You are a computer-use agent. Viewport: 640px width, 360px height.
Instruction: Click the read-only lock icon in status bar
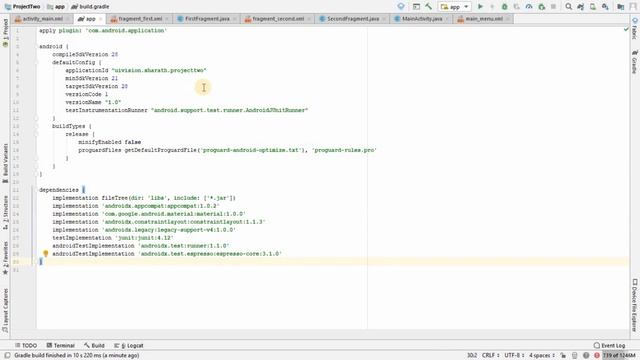click(x=563, y=356)
